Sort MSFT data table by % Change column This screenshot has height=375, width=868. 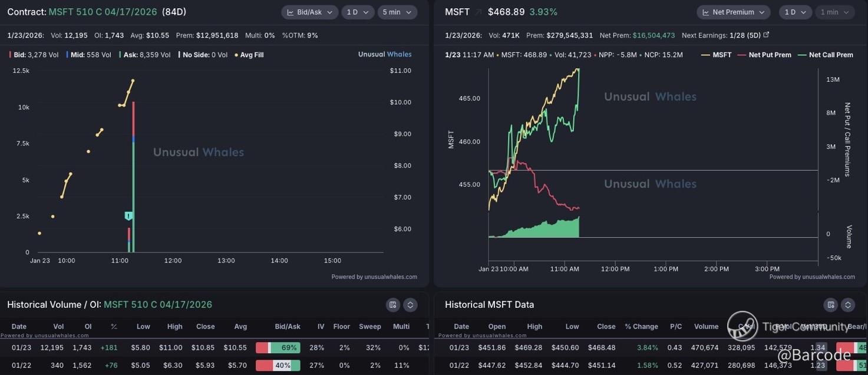click(641, 326)
